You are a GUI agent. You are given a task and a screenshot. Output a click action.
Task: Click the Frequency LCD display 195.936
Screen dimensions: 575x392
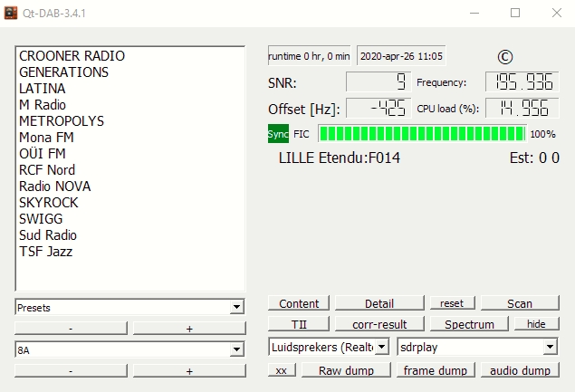(x=522, y=81)
